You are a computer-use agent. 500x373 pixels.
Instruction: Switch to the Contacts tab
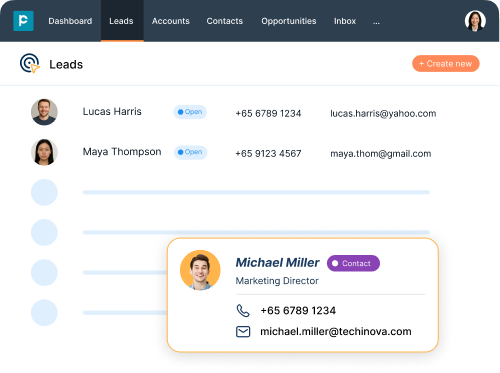tap(225, 21)
